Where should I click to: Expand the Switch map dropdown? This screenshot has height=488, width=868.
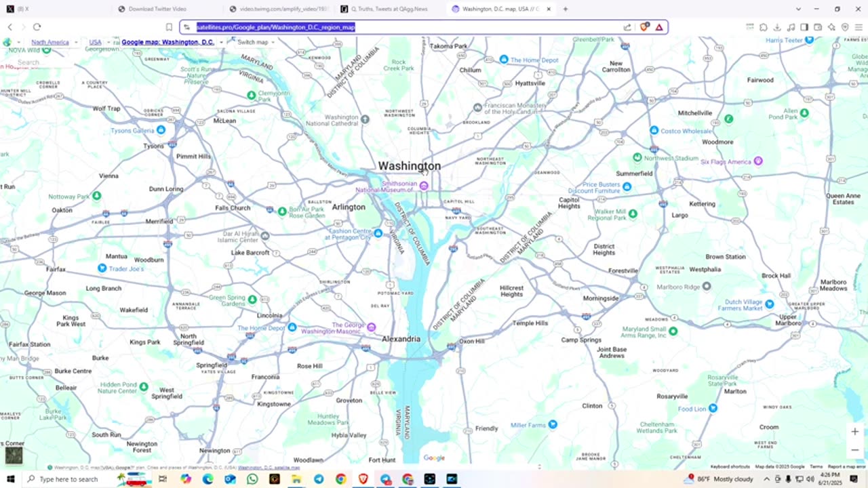pyautogui.click(x=273, y=43)
